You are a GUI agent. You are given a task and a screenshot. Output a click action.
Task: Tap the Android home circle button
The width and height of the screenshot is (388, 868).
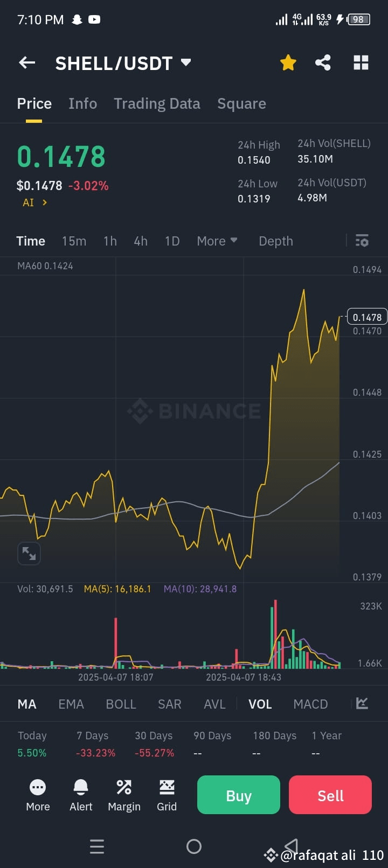coord(194,846)
